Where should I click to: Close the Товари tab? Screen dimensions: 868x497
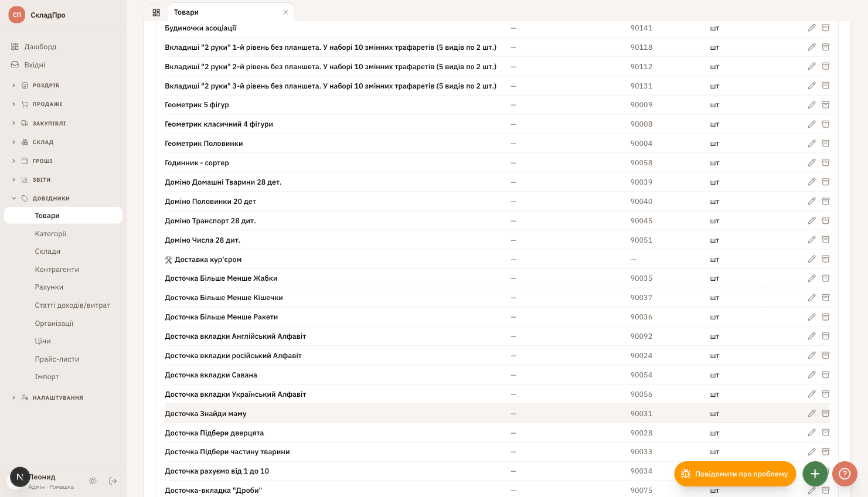[285, 12]
